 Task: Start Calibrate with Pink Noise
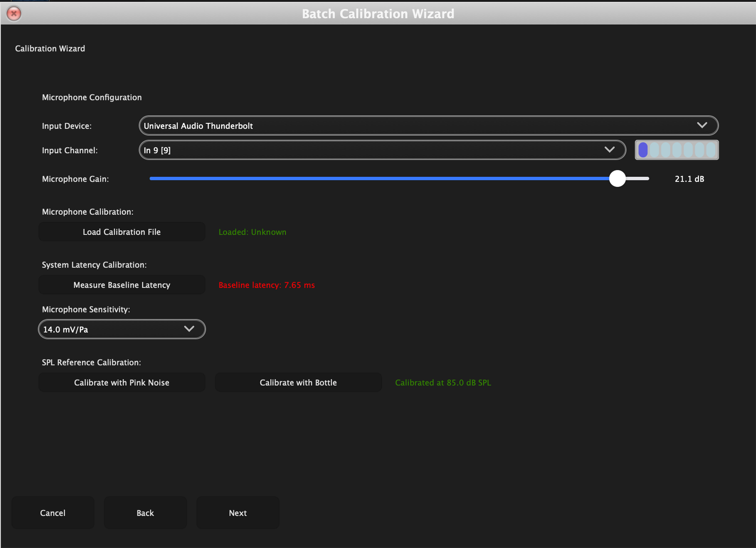[121, 383]
